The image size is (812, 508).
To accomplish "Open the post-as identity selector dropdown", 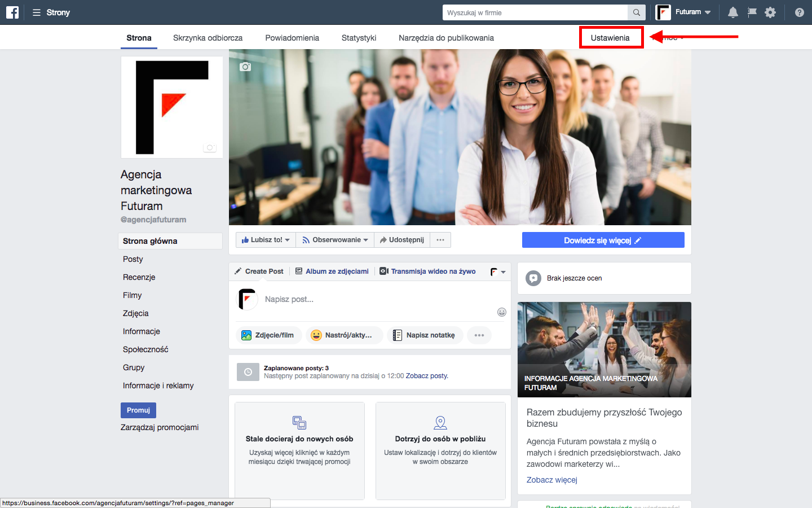I will [x=498, y=271].
